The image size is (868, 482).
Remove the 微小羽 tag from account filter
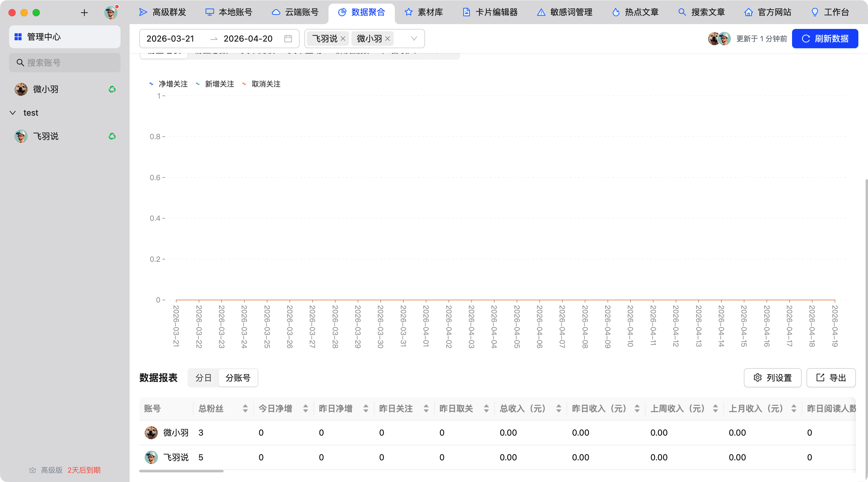(388, 39)
